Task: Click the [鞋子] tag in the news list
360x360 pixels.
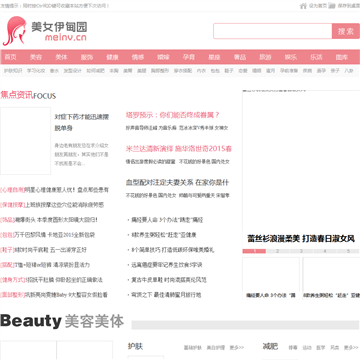Action: [8, 250]
